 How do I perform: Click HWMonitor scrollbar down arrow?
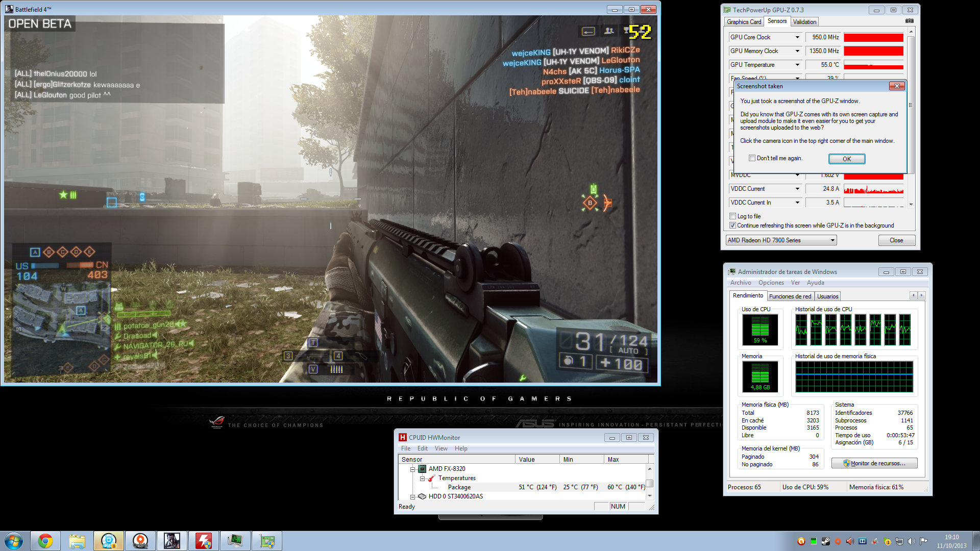coord(650,496)
